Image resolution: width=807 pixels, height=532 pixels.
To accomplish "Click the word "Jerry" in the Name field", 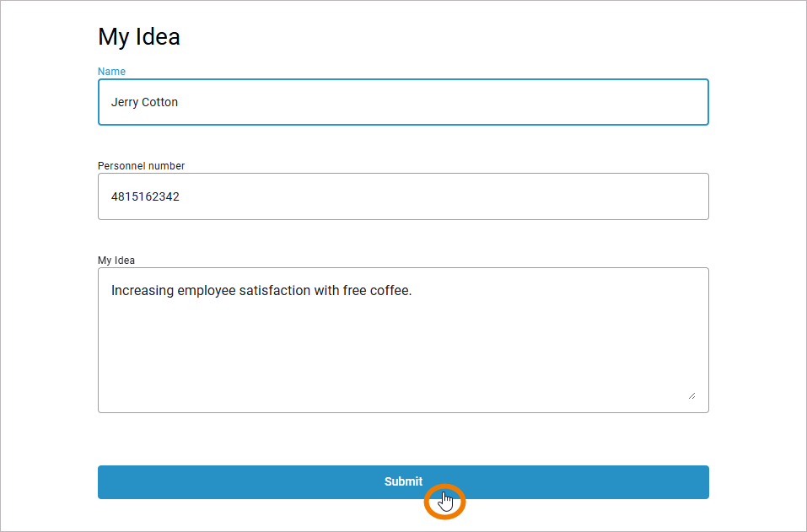I will (124, 102).
